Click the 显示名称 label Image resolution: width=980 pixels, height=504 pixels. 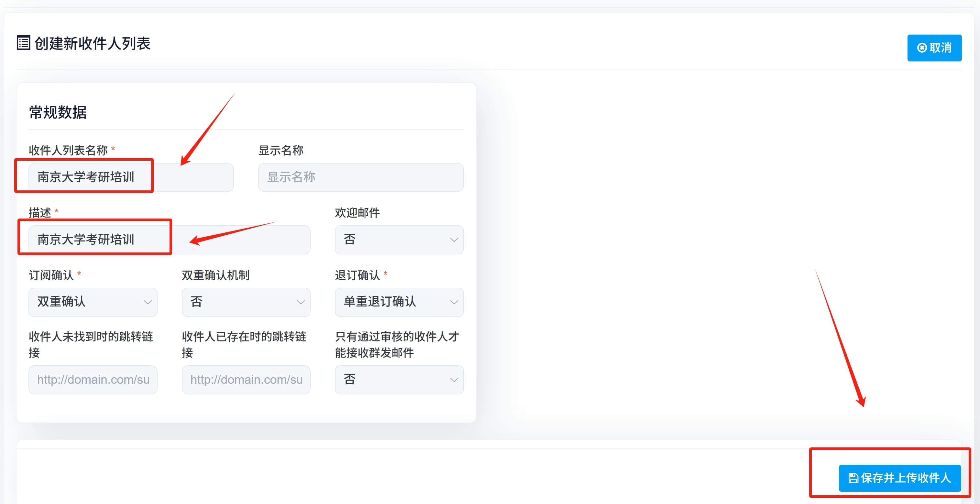tap(281, 150)
